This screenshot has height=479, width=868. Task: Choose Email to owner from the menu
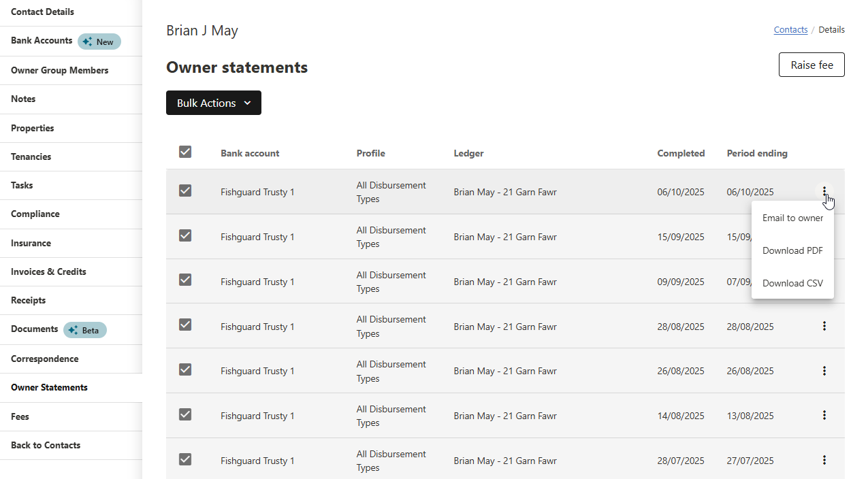[x=792, y=218]
